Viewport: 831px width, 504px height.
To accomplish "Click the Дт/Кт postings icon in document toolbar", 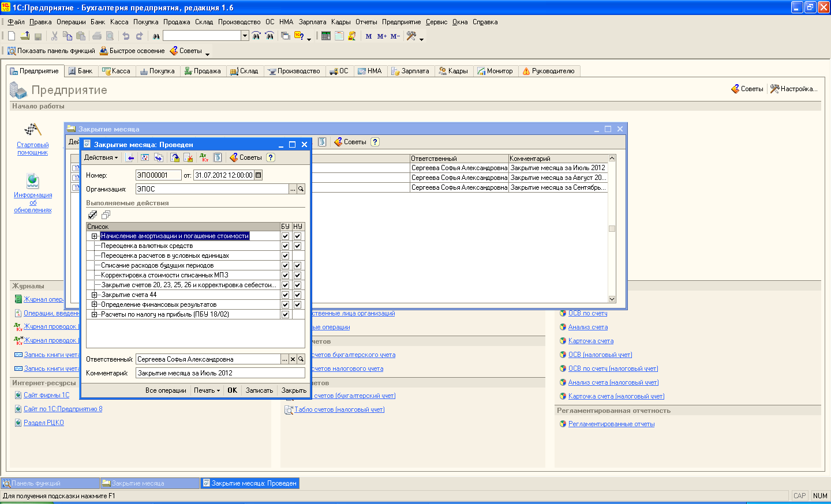I will (x=204, y=157).
